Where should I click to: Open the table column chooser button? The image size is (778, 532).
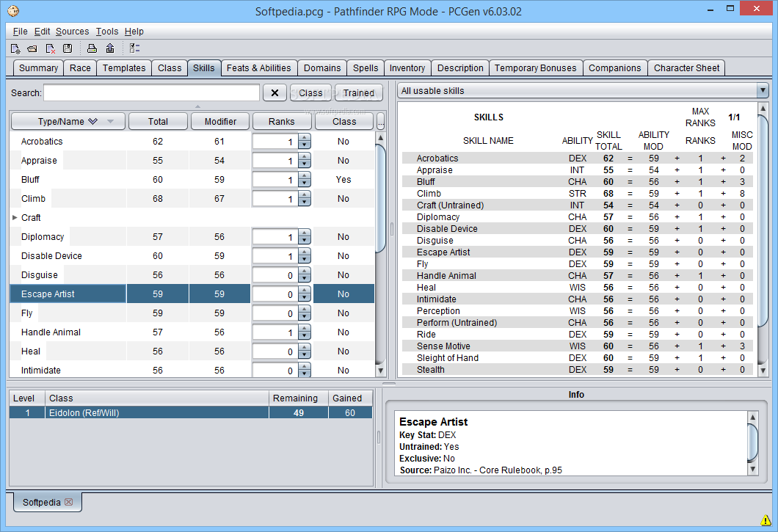coord(381,121)
